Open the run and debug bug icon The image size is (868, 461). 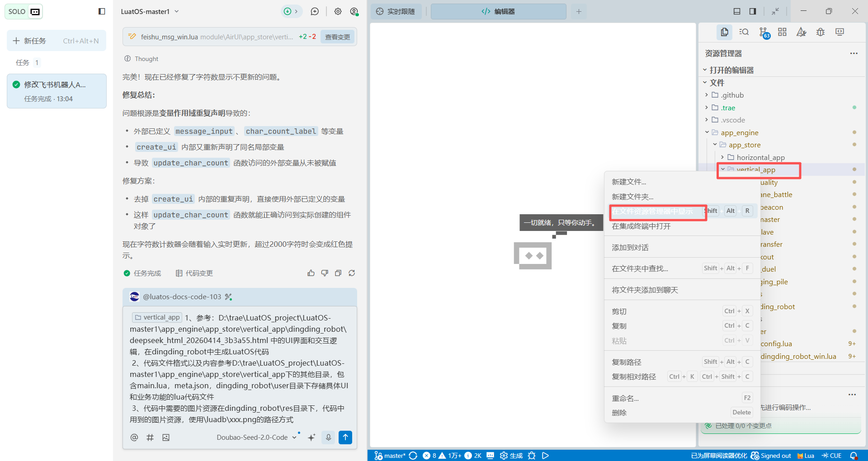click(x=821, y=32)
